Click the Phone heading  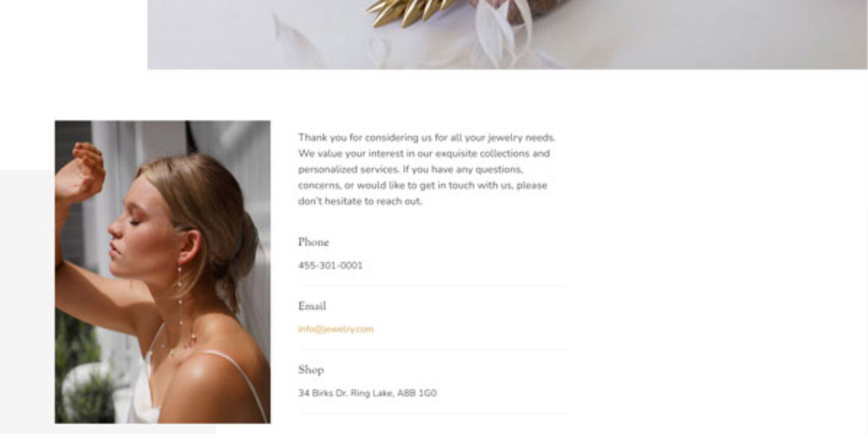313,242
